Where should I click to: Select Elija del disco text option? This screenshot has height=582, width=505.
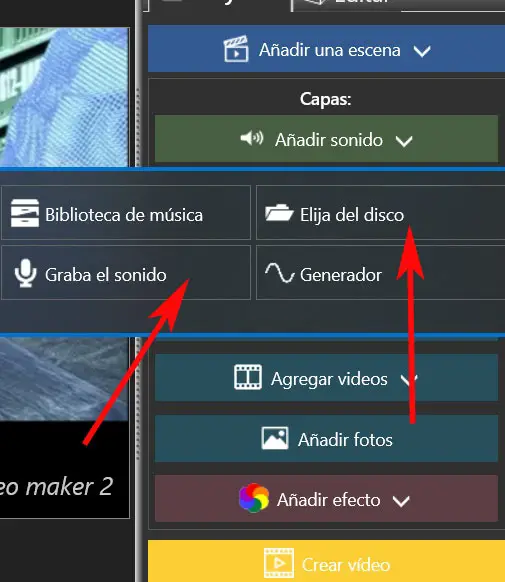[x=352, y=215]
